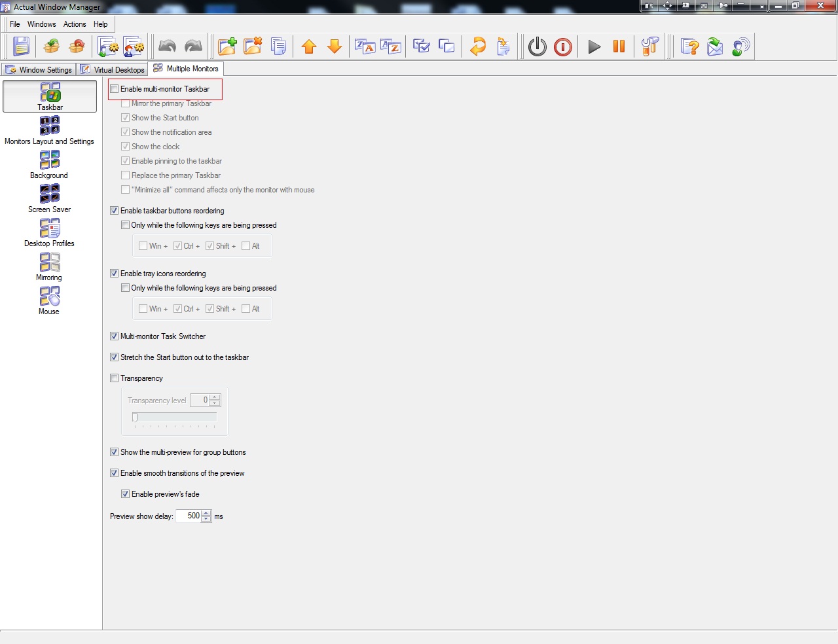Click the Preview show delay value field
The width and height of the screenshot is (838, 644).
coord(189,516)
